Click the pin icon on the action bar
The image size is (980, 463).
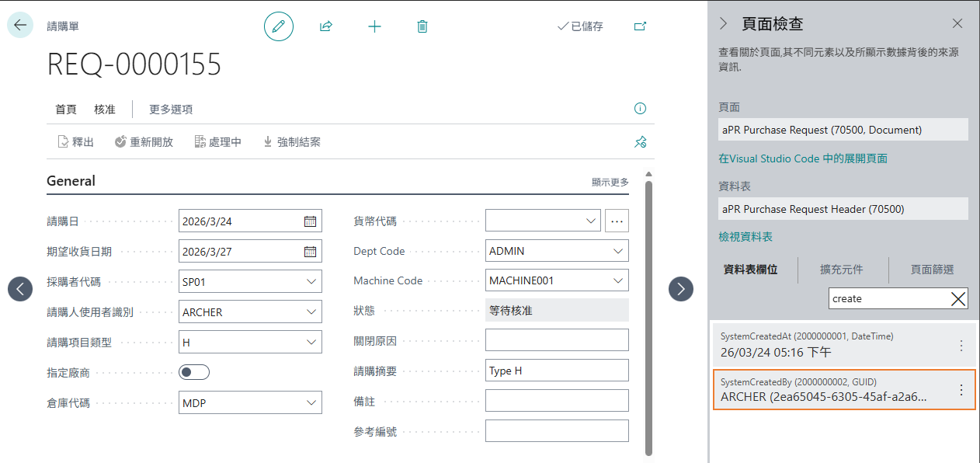640,142
